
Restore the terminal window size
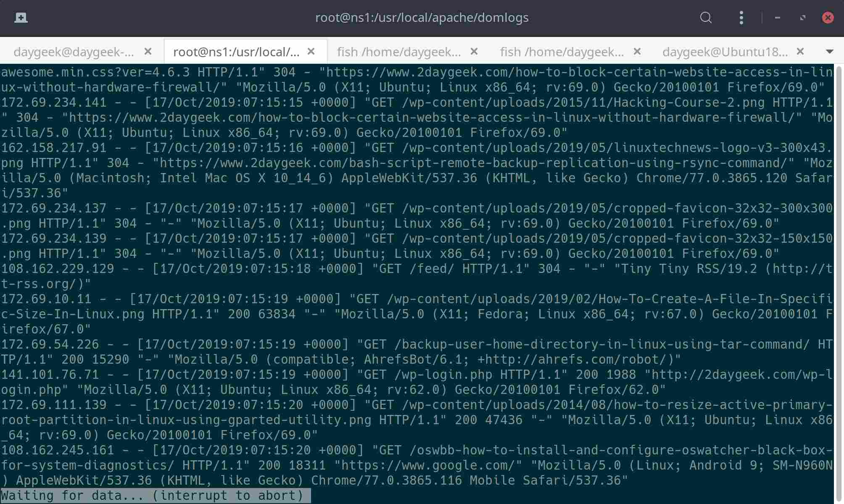pos(803,18)
